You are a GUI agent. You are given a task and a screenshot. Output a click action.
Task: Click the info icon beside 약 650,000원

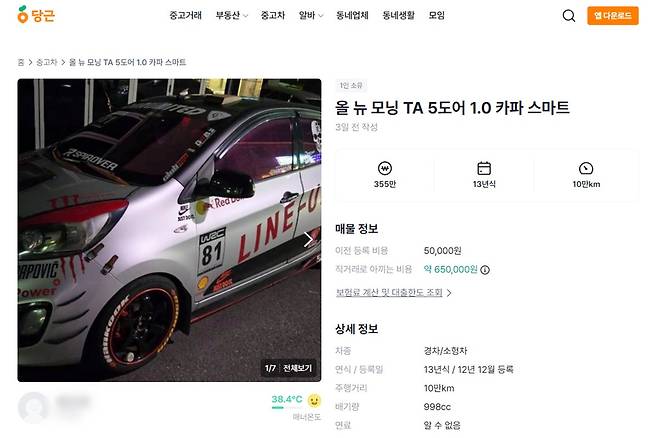coord(485,270)
